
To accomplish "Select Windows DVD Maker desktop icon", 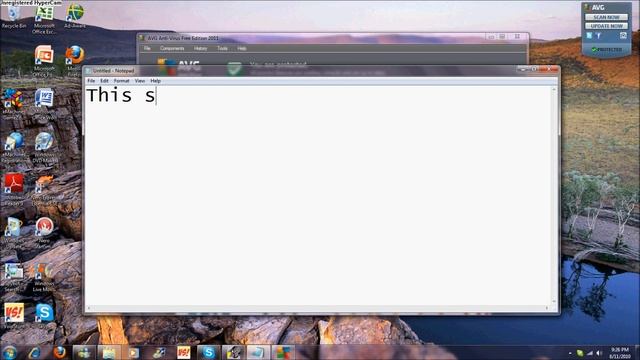I will [x=44, y=148].
